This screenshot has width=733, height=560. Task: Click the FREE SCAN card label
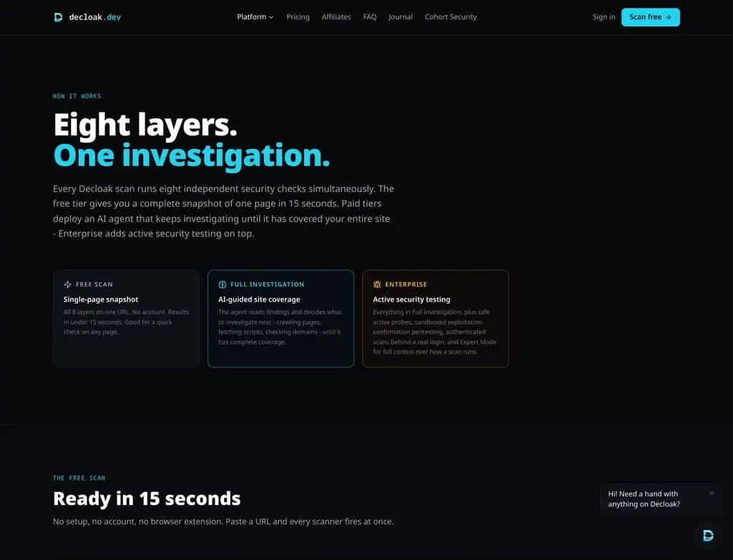[x=94, y=284]
